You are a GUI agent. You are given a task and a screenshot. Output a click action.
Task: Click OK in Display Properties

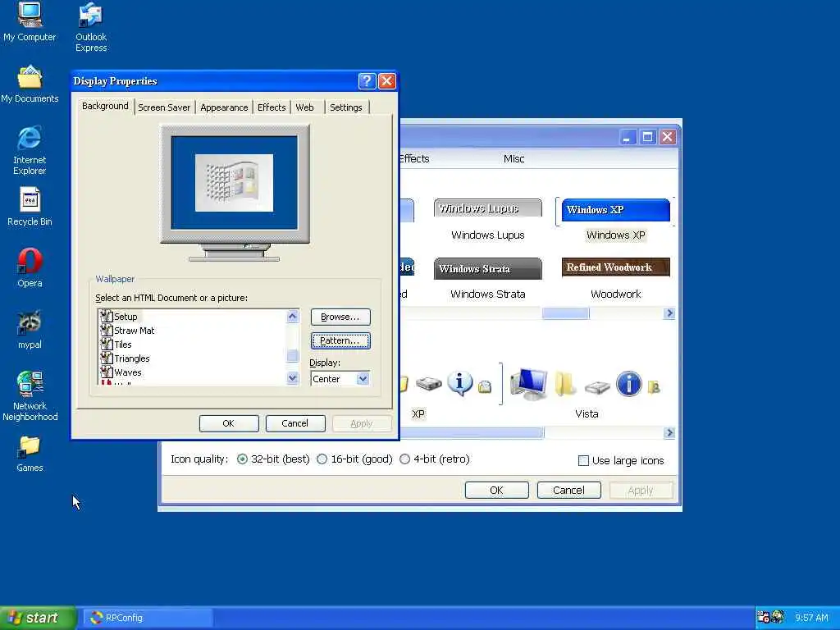[229, 423]
